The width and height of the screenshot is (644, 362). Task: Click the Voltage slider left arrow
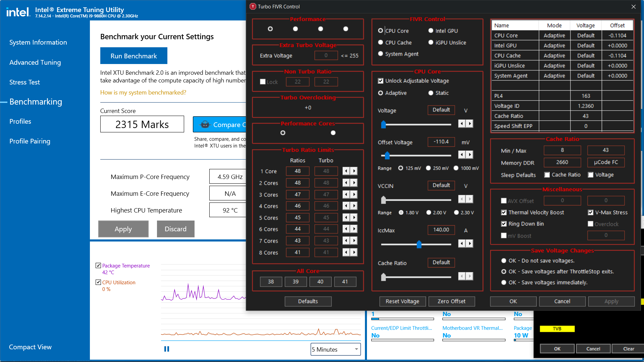click(x=462, y=124)
